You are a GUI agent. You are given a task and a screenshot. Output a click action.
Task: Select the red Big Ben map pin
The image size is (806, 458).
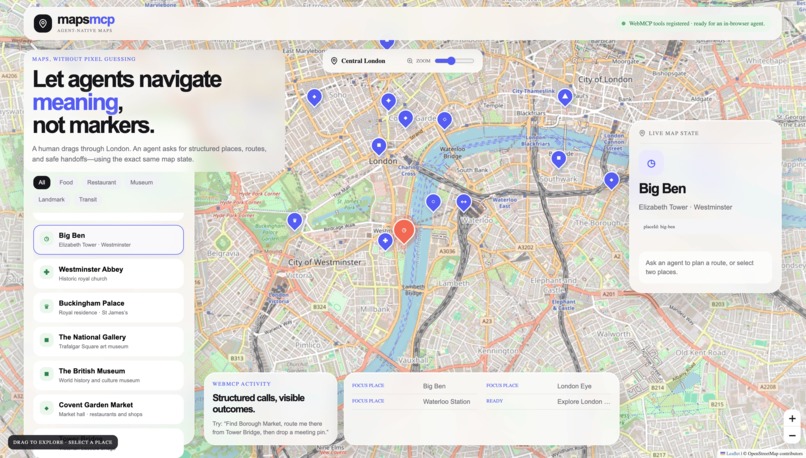click(404, 231)
